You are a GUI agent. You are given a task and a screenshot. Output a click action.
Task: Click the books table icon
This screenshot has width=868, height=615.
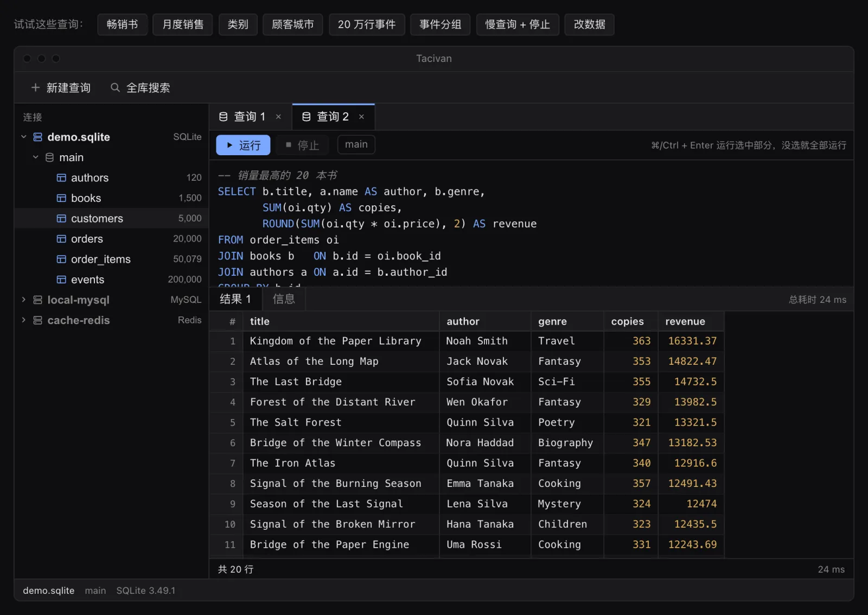coord(61,198)
